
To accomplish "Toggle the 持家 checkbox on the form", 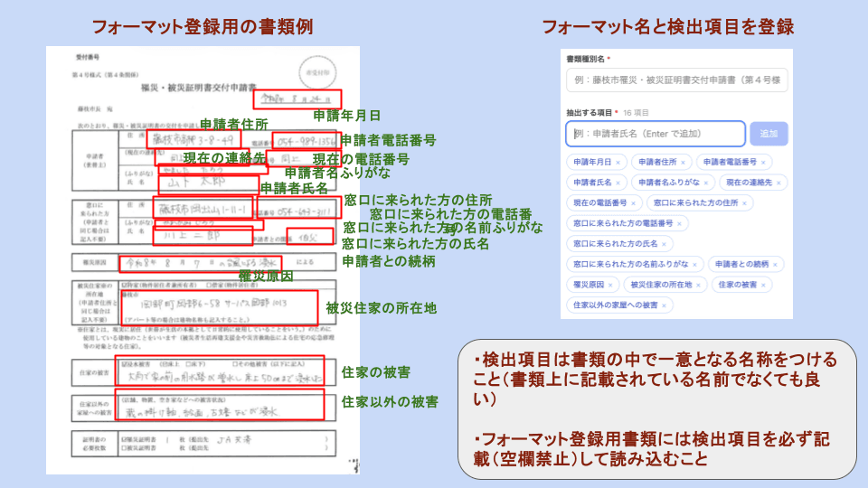I will 124,285.
